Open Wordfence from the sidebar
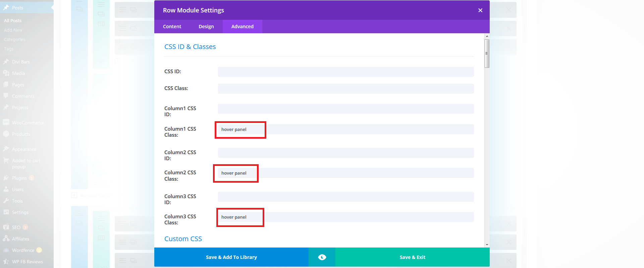The height and width of the screenshot is (268, 644). pyautogui.click(x=23, y=250)
